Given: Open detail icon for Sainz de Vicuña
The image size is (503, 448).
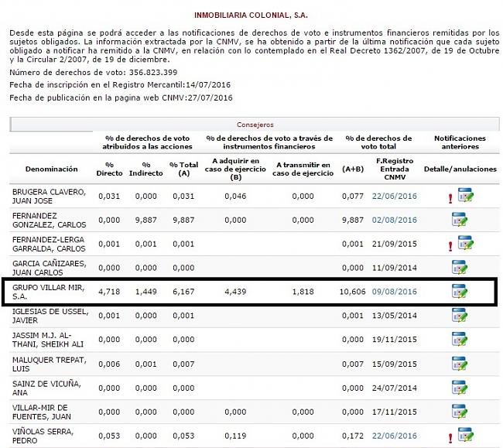Looking at the screenshot, I should [460, 388].
